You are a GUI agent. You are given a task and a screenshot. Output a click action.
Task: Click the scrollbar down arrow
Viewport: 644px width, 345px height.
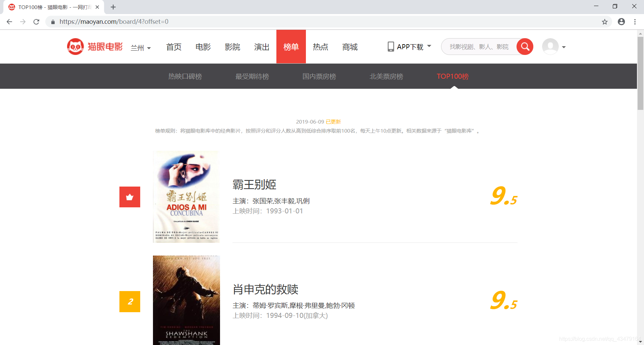(x=640, y=342)
